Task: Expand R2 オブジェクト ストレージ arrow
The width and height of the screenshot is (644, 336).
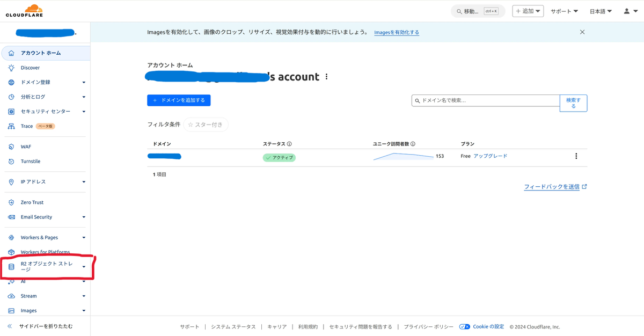Action: 84,267
